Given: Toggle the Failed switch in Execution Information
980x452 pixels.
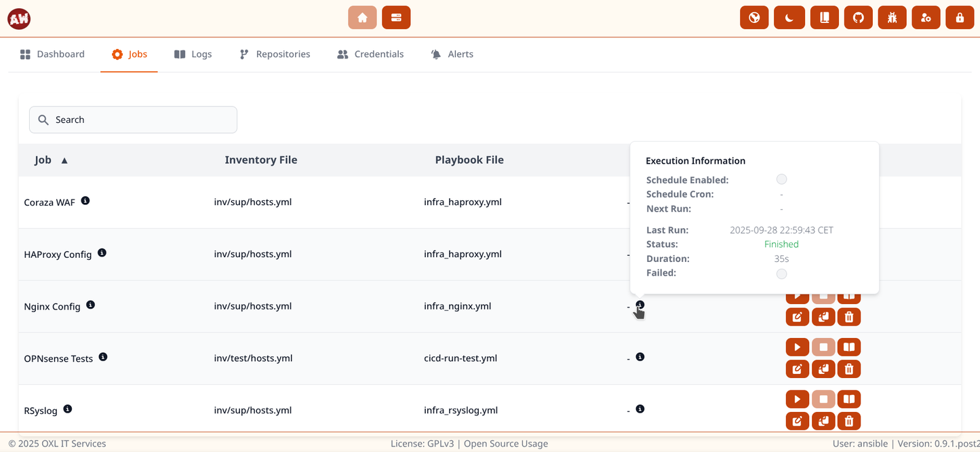Looking at the screenshot, I should [x=781, y=274].
